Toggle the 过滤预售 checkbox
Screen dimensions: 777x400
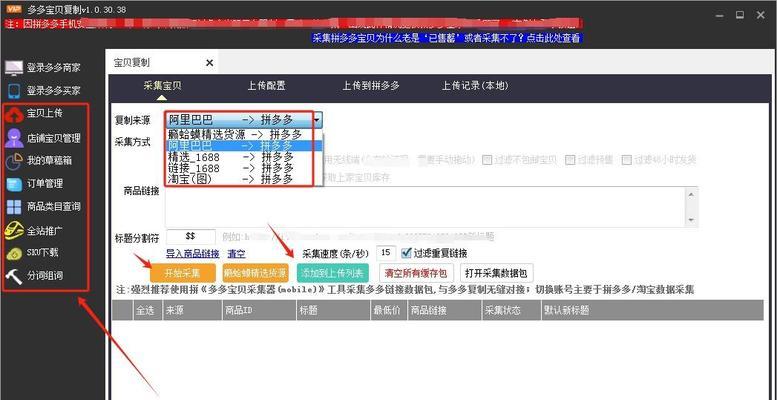(x=570, y=160)
